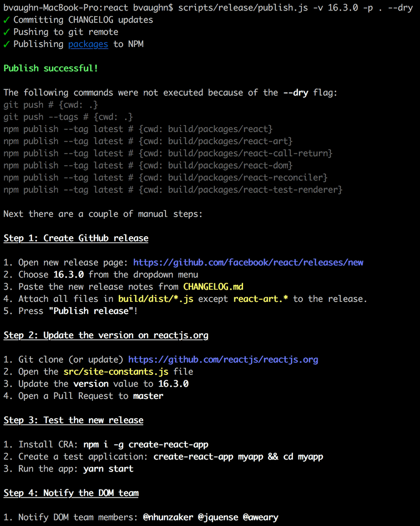Click the Step 3: Test the new release heading
The width and height of the screenshot is (420, 526).
[73, 420]
